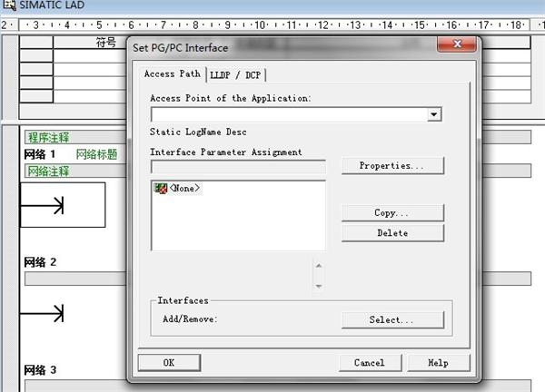545x392 pixels.
Task: Click the Interface Parameter Assignment field
Action: tap(238, 167)
